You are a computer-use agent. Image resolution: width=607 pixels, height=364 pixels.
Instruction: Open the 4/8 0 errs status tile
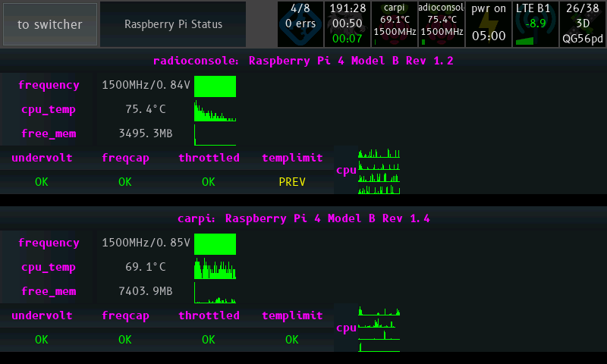[300, 24]
